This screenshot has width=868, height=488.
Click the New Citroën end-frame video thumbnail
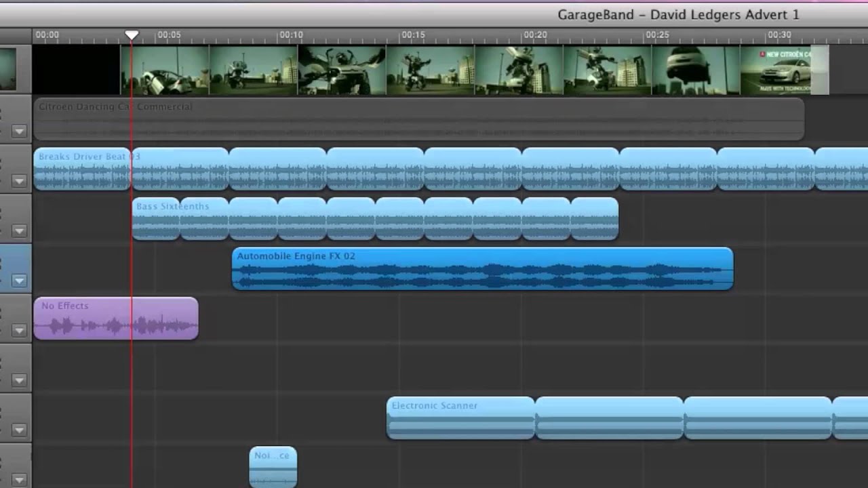(784, 70)
